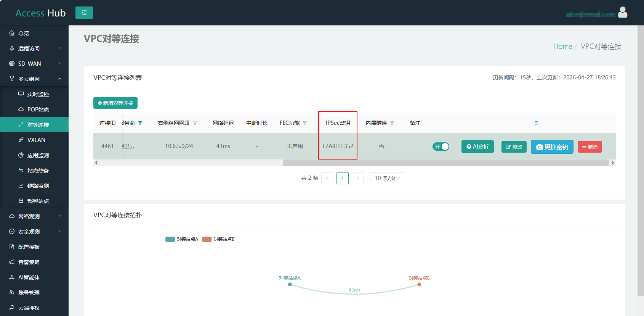Click the 对等站点A topology node
Image resolution: width=644 pixels, height=316 pixels.
coord(290,284)
